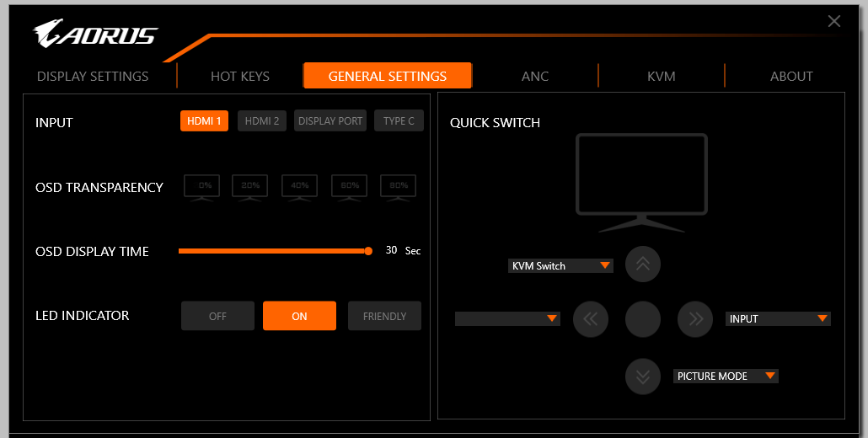
Task: Click the large monitor illustration in Quick Switch
Action: click(x=641, y=183)
